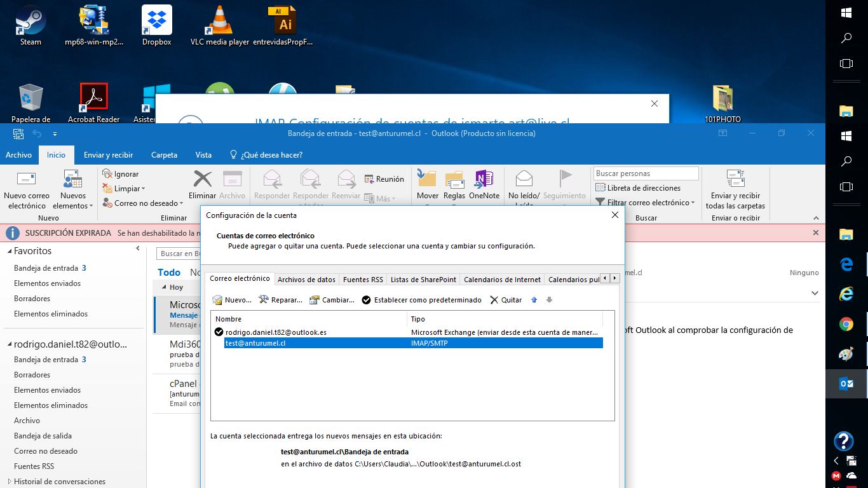Open Microsoft Edge from the taskbar

tap(846, 263)
